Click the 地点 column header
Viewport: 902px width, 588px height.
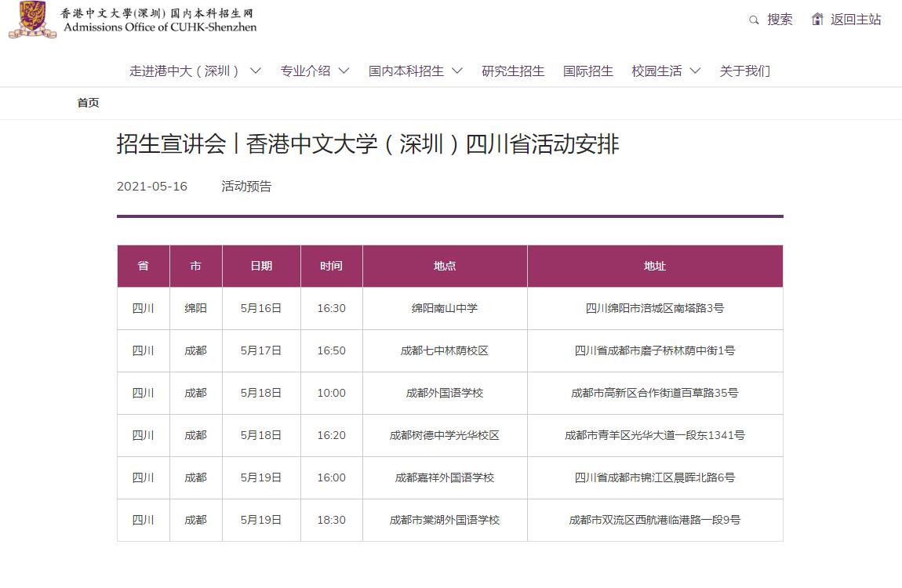coord(445,266)
